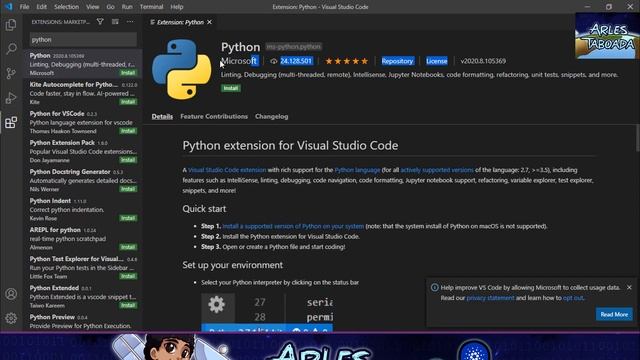Click the info icon in the notification

434,287
